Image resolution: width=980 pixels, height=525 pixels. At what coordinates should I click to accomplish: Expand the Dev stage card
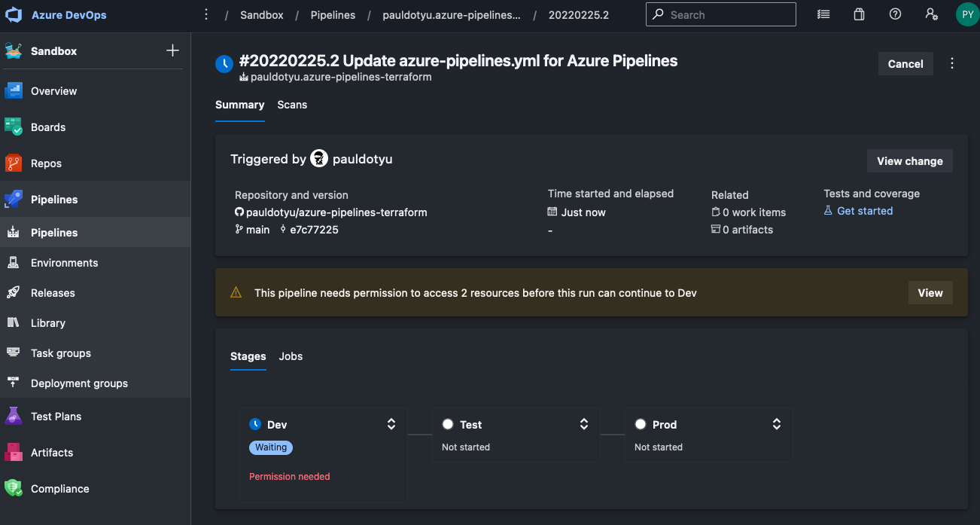[x=391, y=424]
